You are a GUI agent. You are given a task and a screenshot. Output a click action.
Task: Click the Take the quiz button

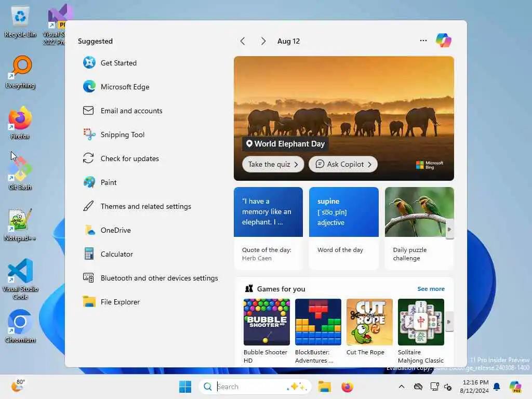point(273,164)
